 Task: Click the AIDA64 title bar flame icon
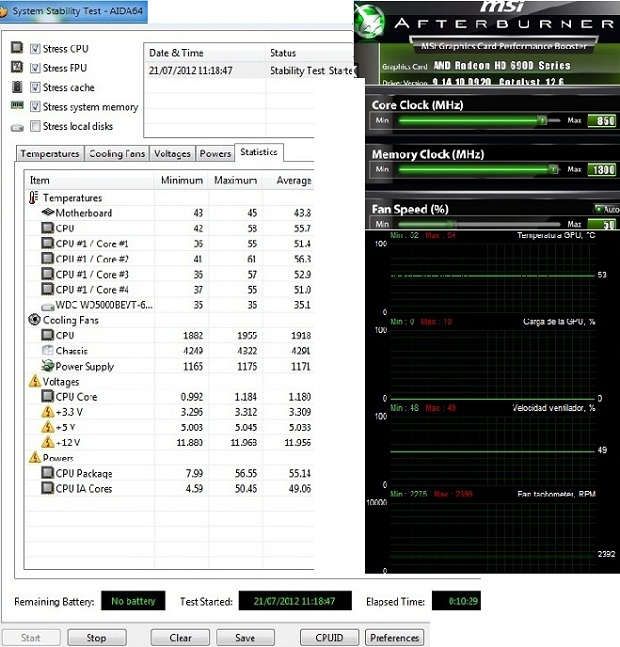[3, 11]
